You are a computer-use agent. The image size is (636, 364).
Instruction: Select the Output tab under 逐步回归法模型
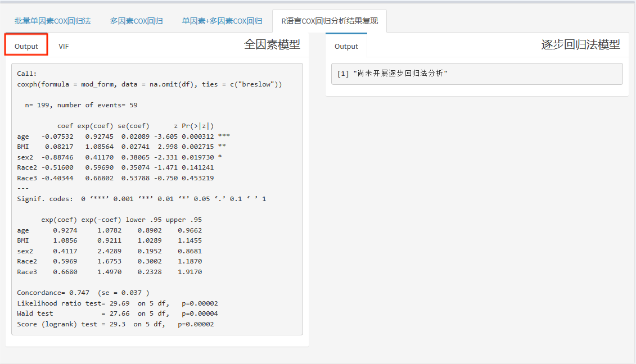coord(346,46)
